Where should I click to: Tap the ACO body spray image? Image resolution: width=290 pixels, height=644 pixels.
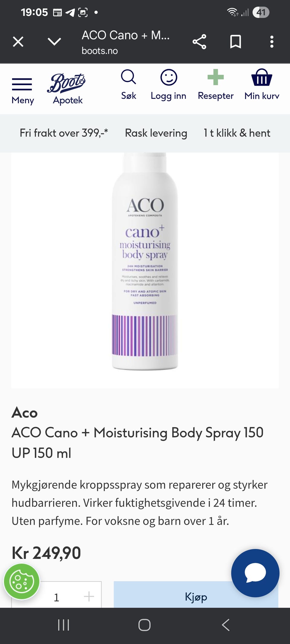145,261
